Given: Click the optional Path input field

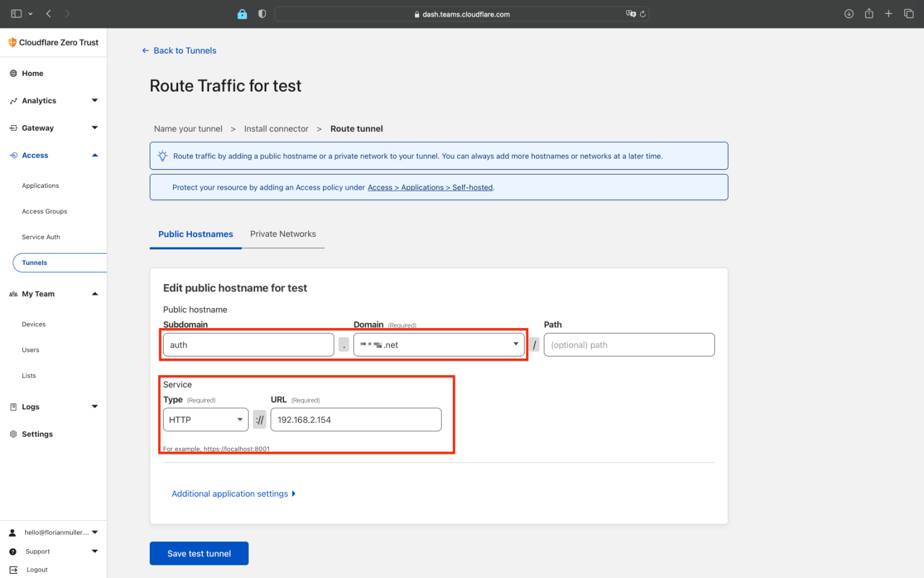Looking at the screenshot, I should (629, 344).
